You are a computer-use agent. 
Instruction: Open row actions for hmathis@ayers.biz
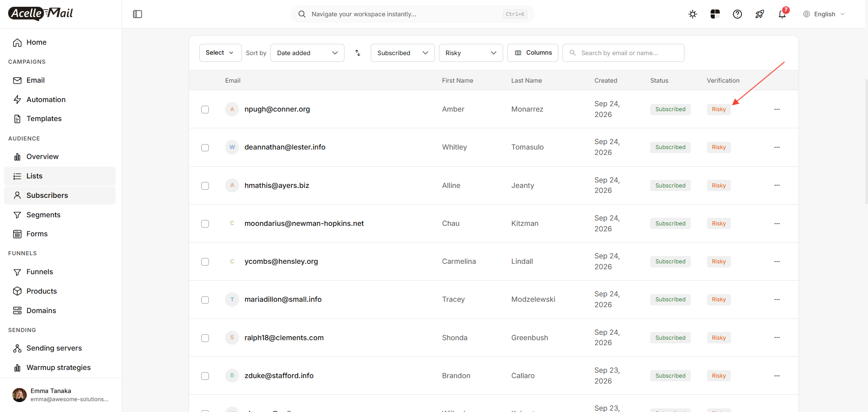(777, 185)
